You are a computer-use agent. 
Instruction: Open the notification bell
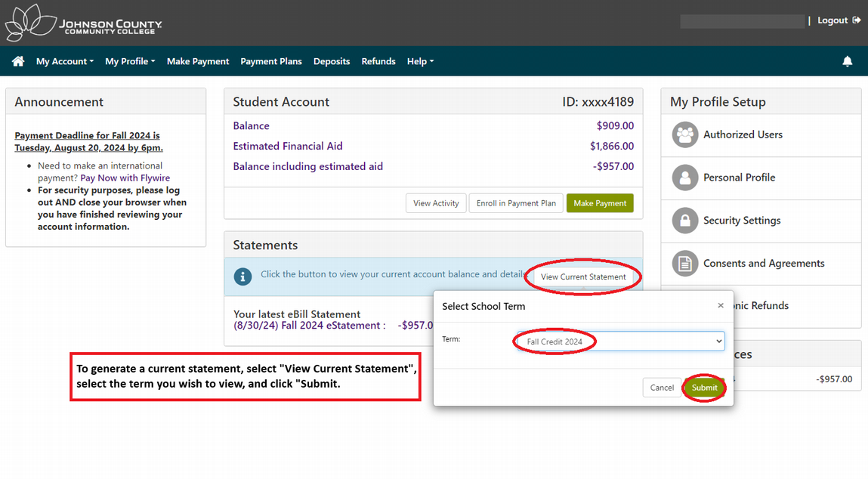[x=847, y=61]
